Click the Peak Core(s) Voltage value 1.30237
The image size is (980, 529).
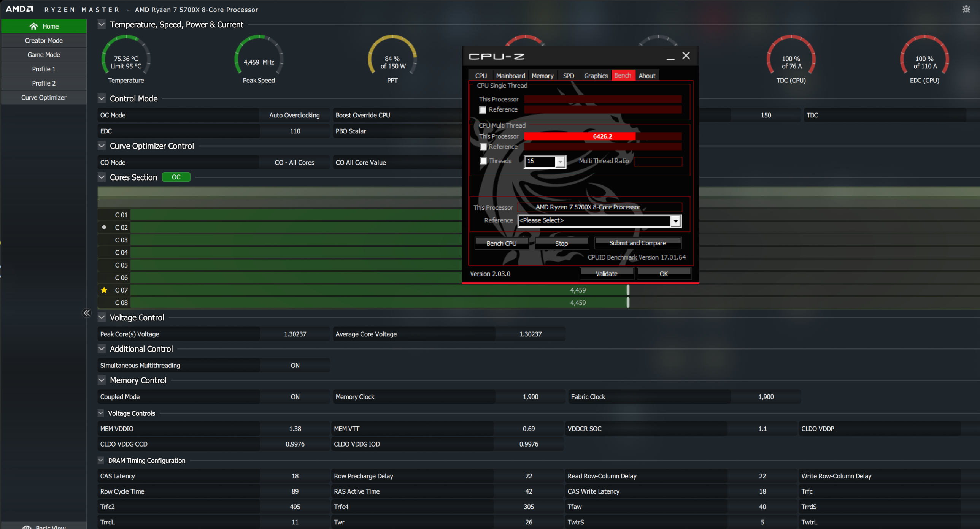(x=295, y=334)
